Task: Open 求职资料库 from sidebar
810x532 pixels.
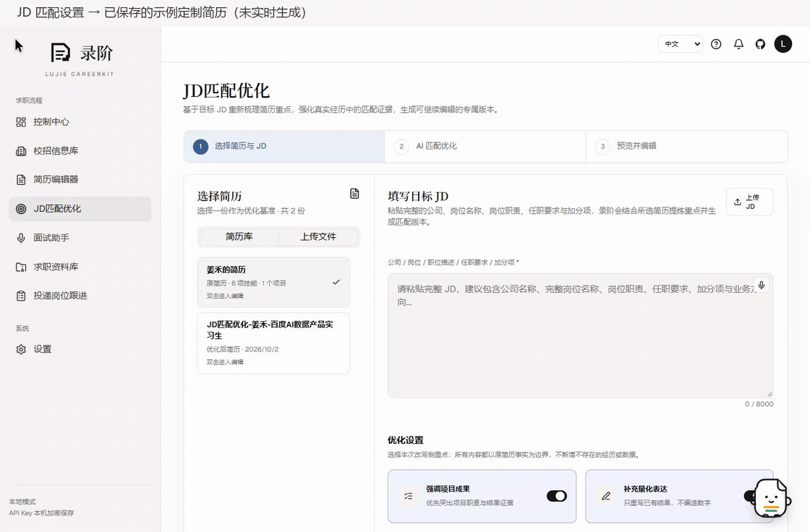Action: 80,267
